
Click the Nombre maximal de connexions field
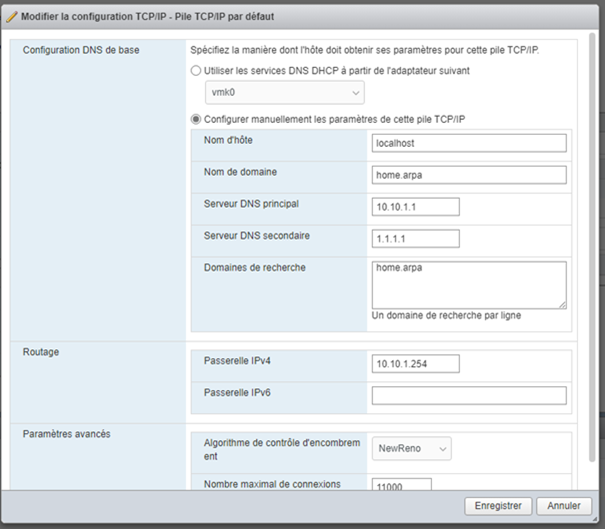pos(401,485)
